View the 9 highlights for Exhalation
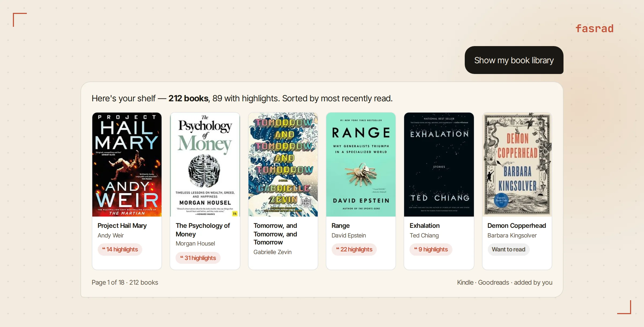644x327 pixels. point(431,250)
